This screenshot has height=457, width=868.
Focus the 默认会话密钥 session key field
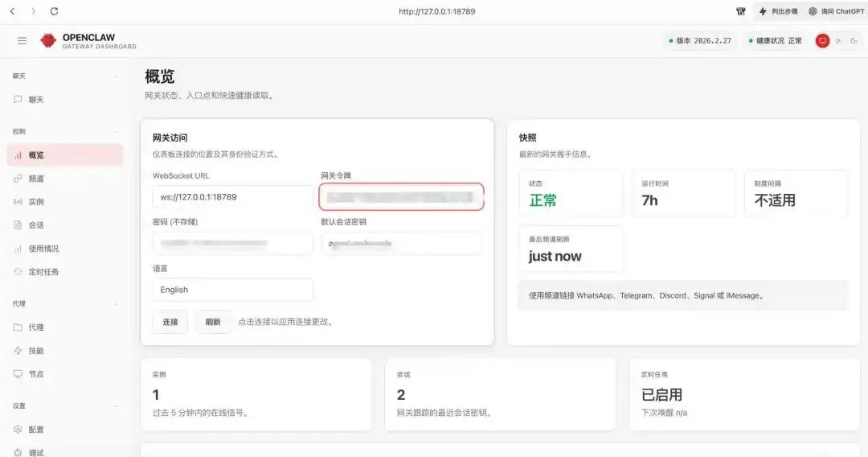coord(401,243)
